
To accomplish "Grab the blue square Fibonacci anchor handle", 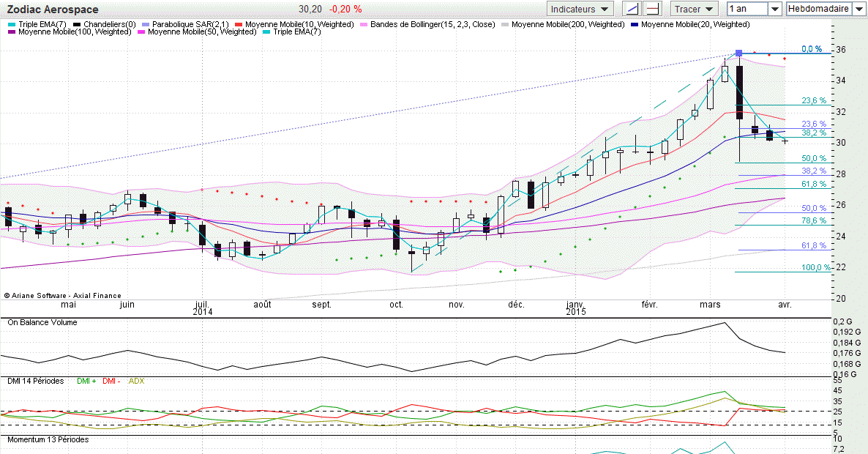I will coord(738,53).
